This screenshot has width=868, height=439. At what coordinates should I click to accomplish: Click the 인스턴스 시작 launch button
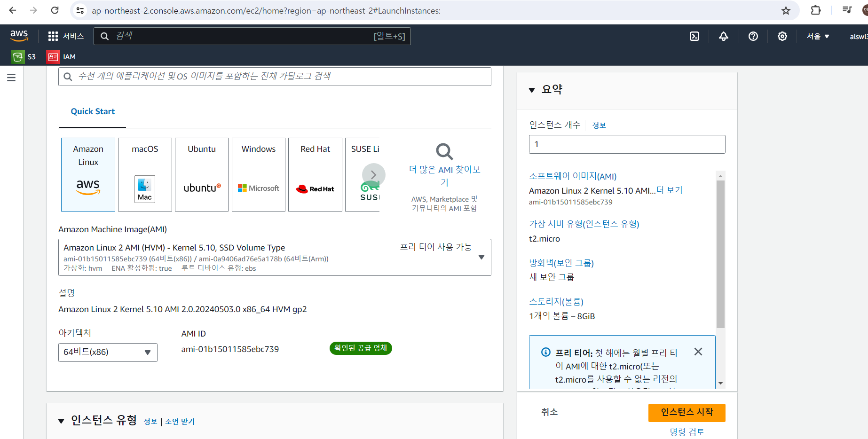tap(687, 412)
